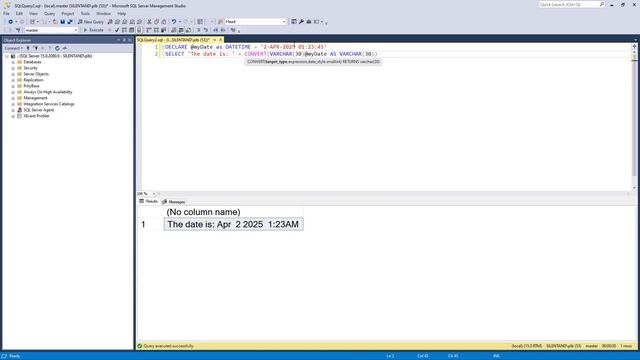Viewport: 640px width, 360px height.
Task: Execute the current query
Action: coord(93,30)
